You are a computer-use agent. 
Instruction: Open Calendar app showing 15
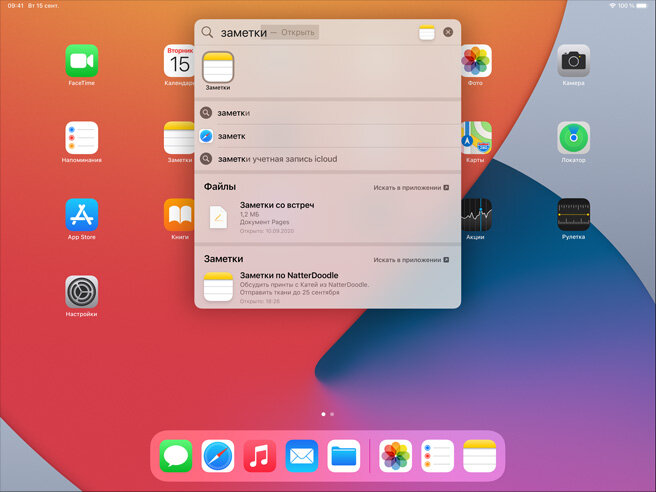(x=179, y=61)
